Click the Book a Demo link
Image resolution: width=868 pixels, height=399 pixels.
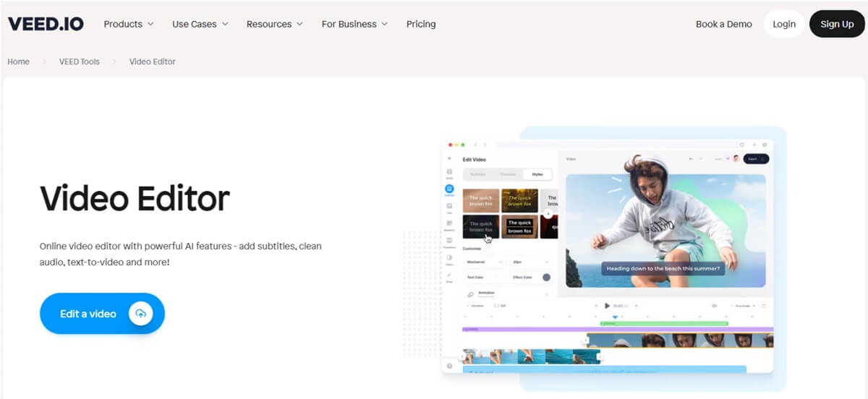(x=724, y=24)
